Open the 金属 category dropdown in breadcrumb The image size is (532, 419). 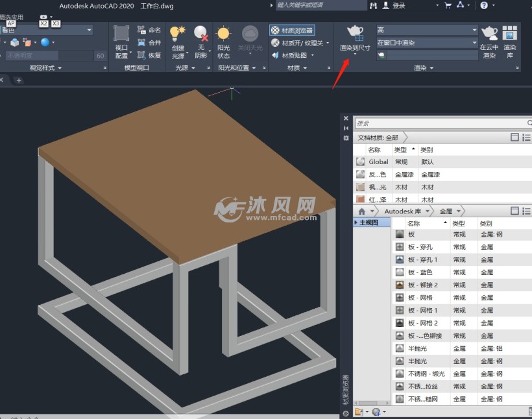(x=459, y=211)
